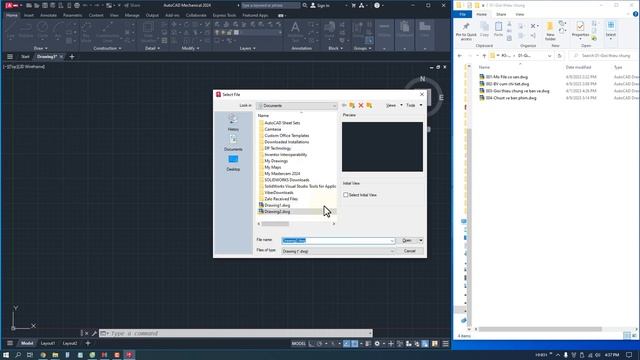The height and width of the screenshot is (360, 640).
Task: Open the Output ribbon tab in AutoCAD
Action: pos(152,15)
